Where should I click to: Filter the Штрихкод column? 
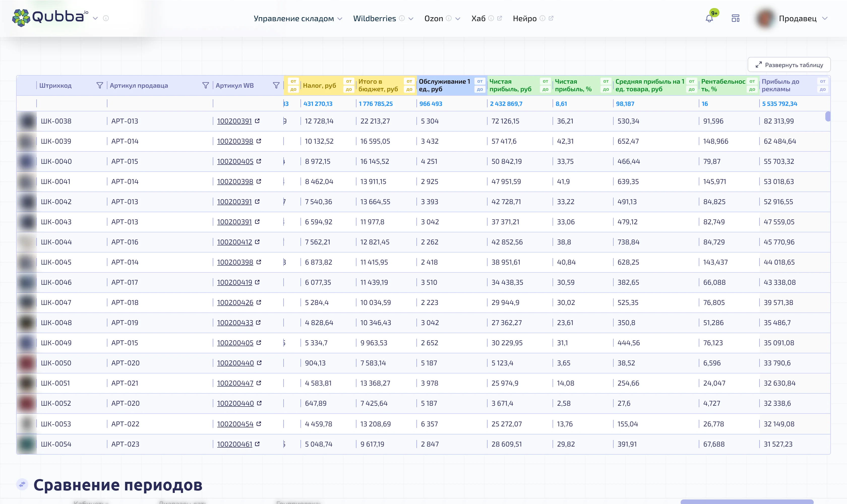point(100,85)
